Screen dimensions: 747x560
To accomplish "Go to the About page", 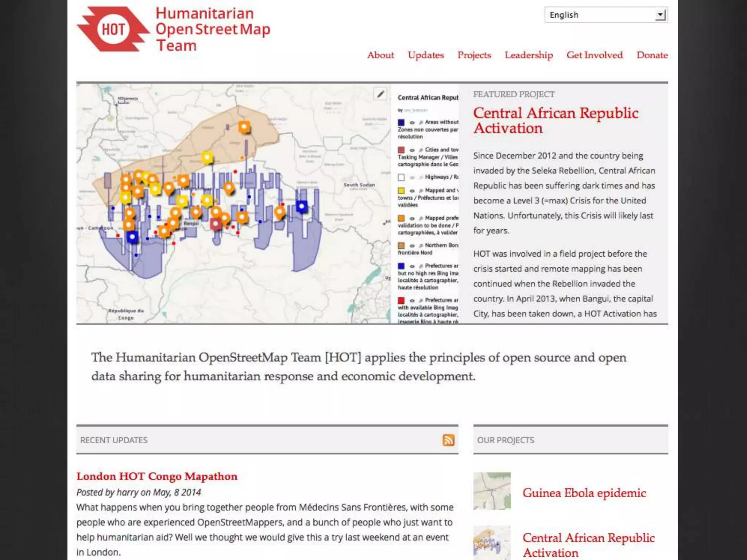I will pyautogui.click(x=380, y=55).
